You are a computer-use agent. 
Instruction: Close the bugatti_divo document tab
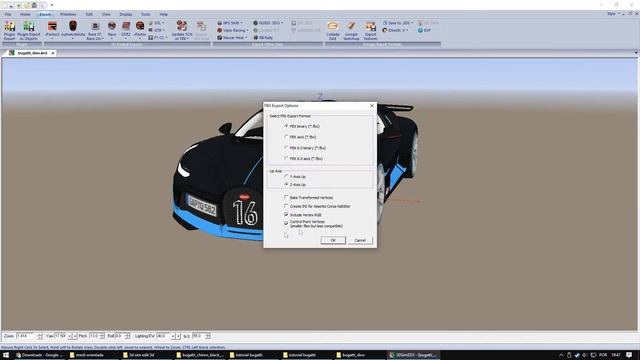[53, 53]
